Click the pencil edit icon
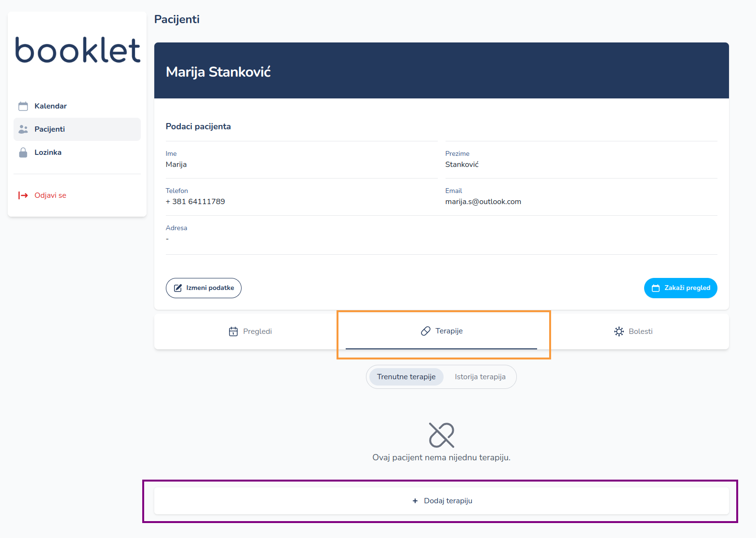 coord(178,288)
